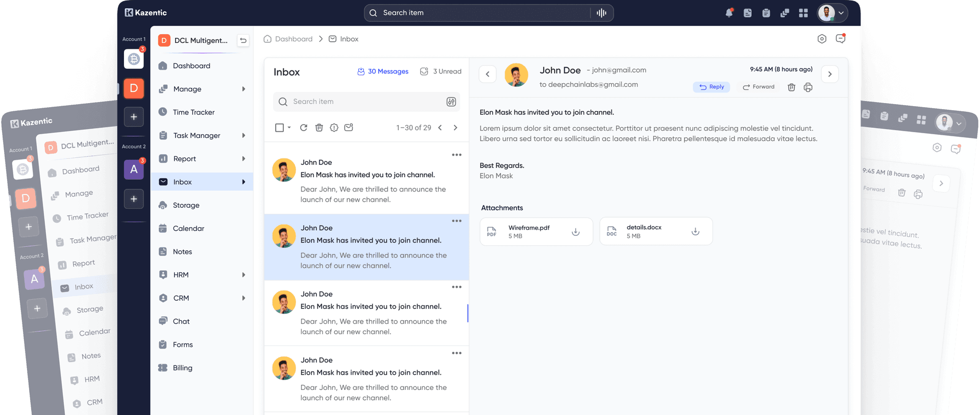This screenshot has width=980, height=415.
Task: Forward John Doe's email
Action: pos(758,87)
